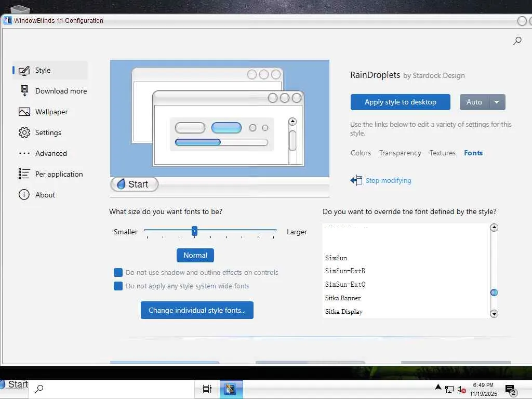The width and height of the screenshot is (532, 399).
Task: Click the taskbar clock showing 6:49 PM
Action: (483, 389)
